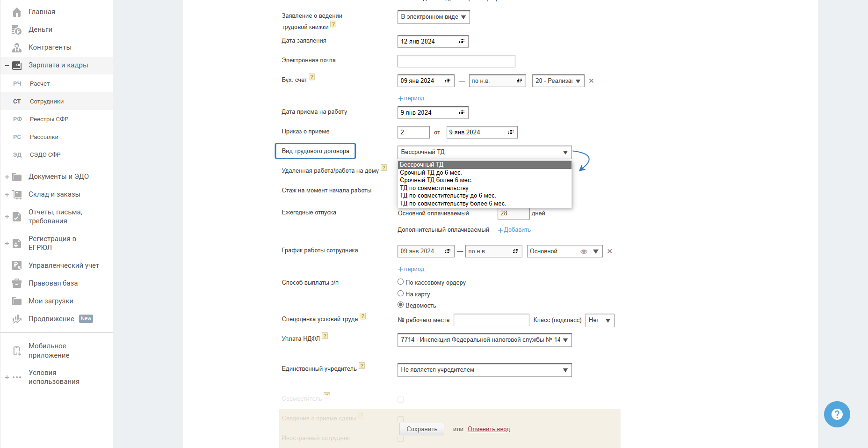Choose Срочный ТД до 6 мес. option
The image size is (868, 448).
pos(431,173)
